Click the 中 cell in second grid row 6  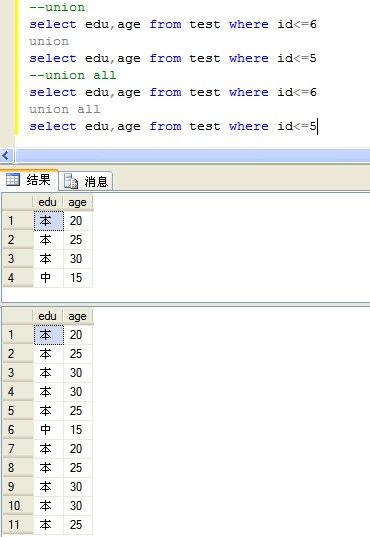pos(48,429)
